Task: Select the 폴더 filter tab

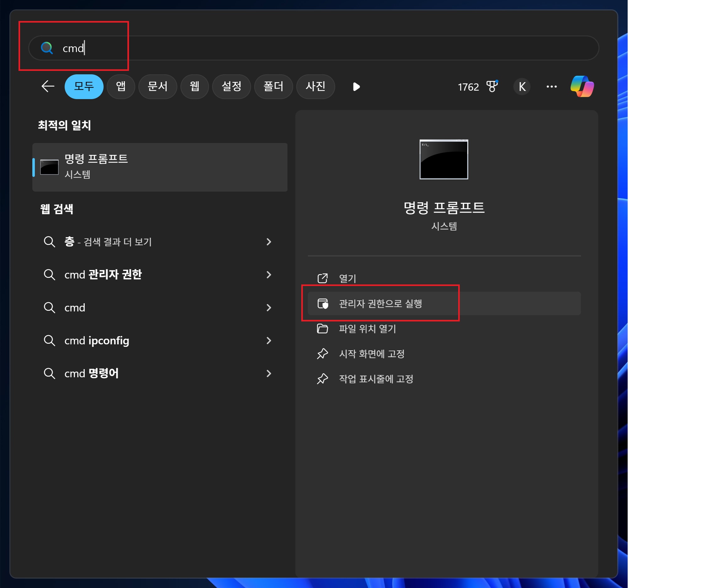Action: pos(273,87)
